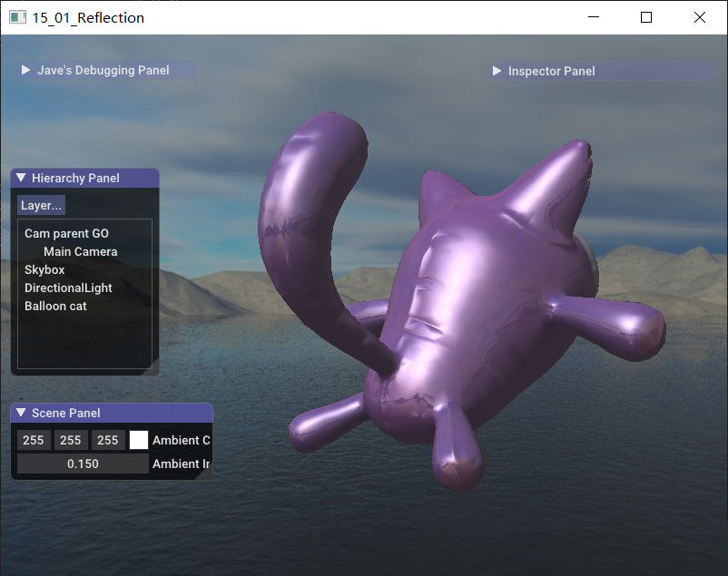Click the red ambient color value field

pyautogui.click(x=34, y=440)
